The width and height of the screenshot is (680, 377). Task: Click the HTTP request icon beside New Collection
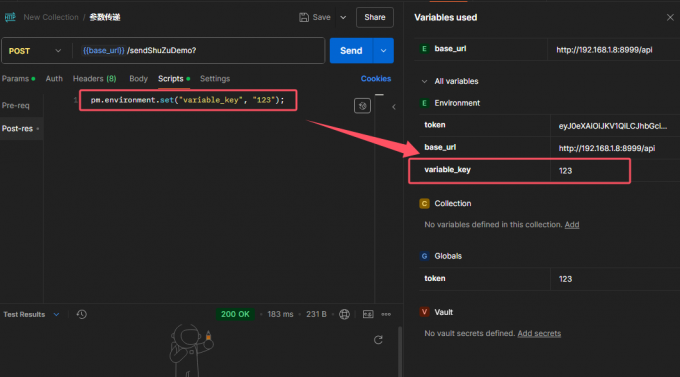click(x=10, y=17)
